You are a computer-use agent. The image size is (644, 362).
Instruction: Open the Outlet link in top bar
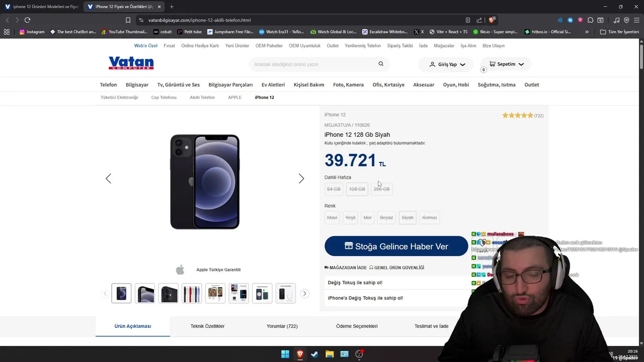(333, 46)
